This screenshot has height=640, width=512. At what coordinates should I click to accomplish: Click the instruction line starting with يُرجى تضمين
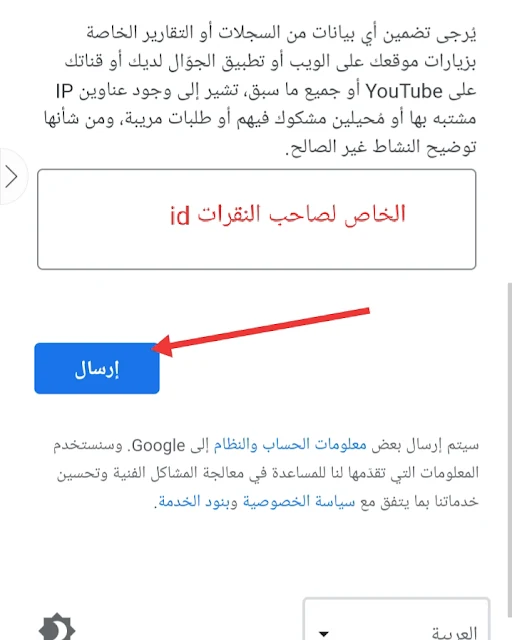pos(281,33)
